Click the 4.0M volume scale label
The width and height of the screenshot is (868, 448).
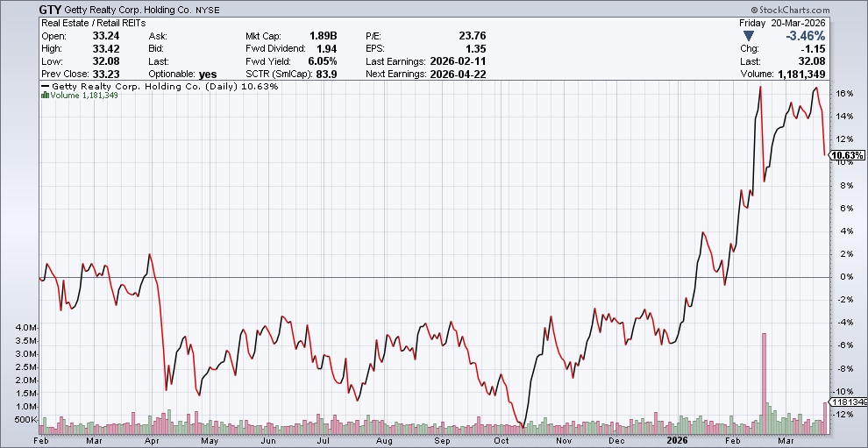point(26,327)
